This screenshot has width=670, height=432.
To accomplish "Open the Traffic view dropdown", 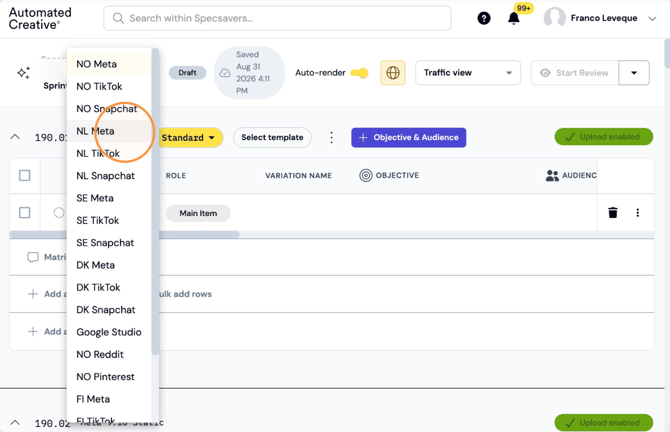I will point(468,73).
